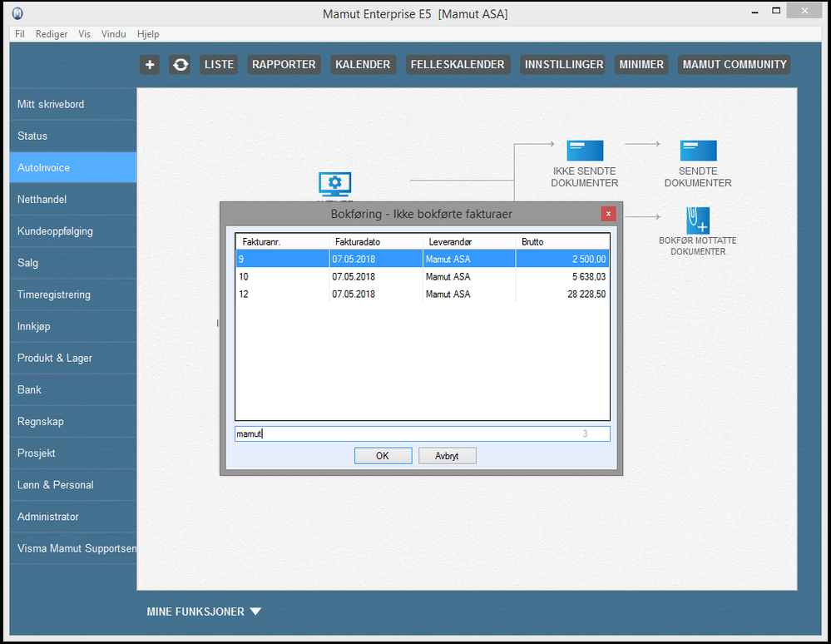
Task: Open the Fil menu
Action: point(20,34)
